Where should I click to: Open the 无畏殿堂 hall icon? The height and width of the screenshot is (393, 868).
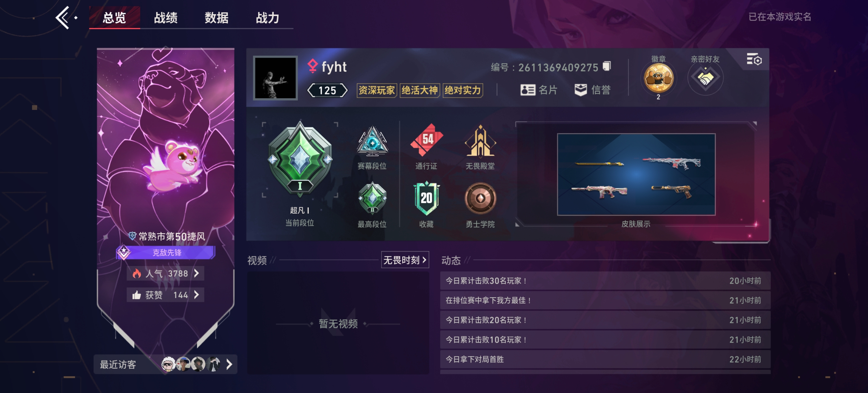tap(480, 141)
